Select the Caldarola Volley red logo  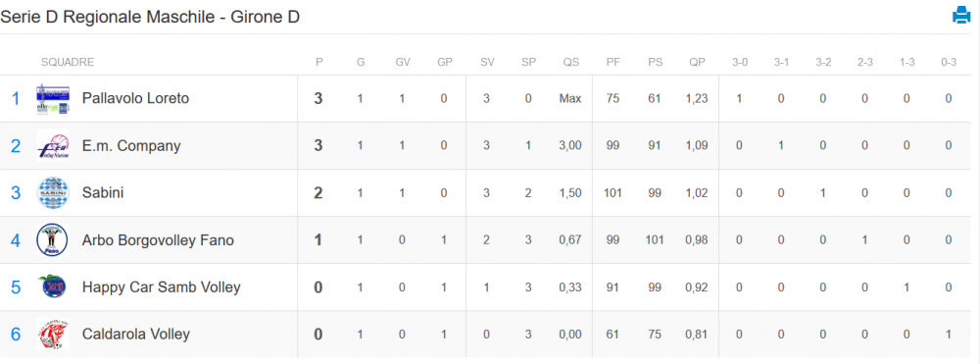click(x=53, y=334)
